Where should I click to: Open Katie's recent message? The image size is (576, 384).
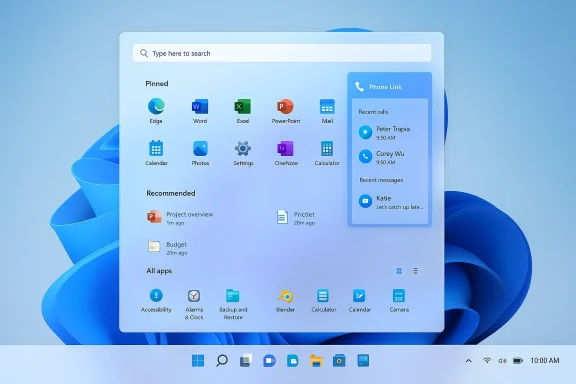(391, 202)
